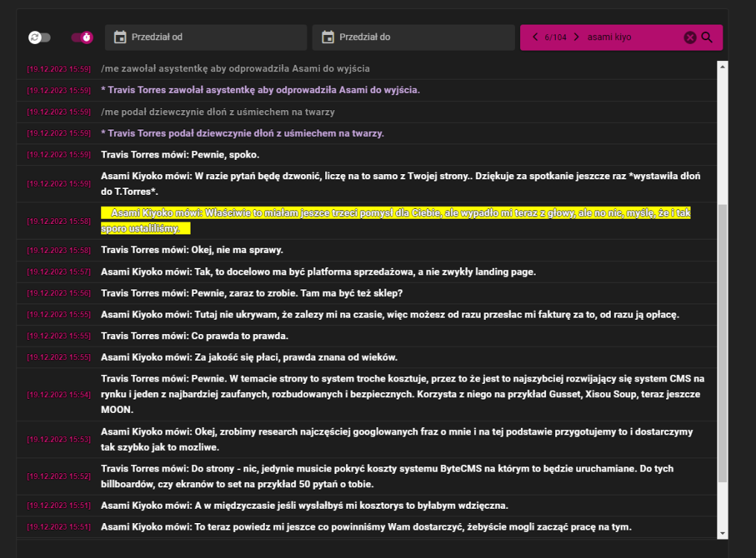
Task: Open calendar for Przedział do
Action: (328, 37)
